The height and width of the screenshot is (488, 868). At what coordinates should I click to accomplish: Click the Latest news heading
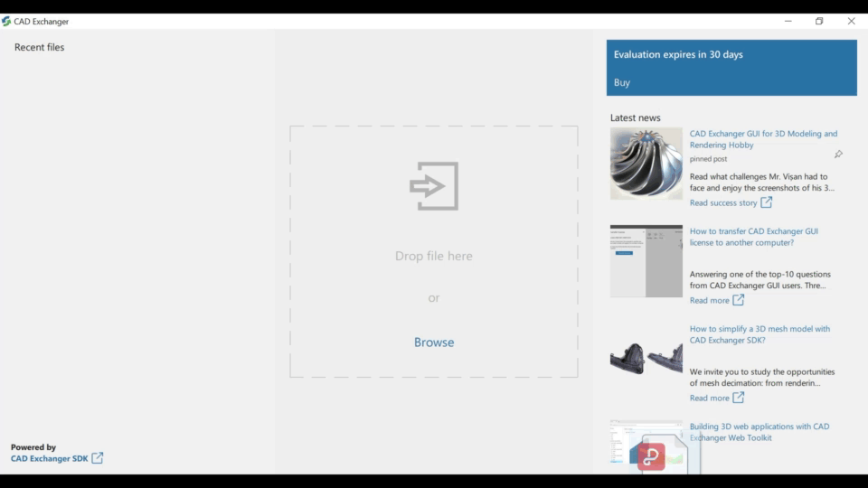coord(635,117)
